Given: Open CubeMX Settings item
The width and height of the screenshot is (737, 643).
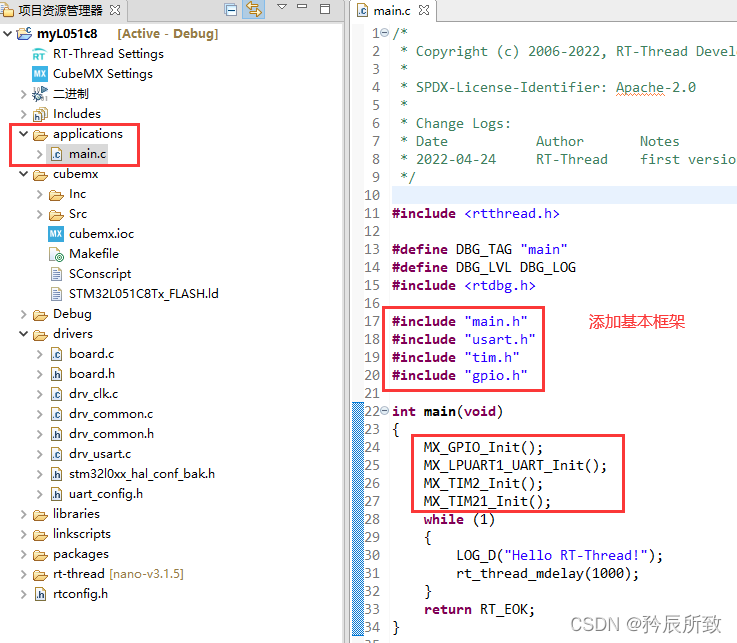Looking at the screenshot, I should coord(102,74).
